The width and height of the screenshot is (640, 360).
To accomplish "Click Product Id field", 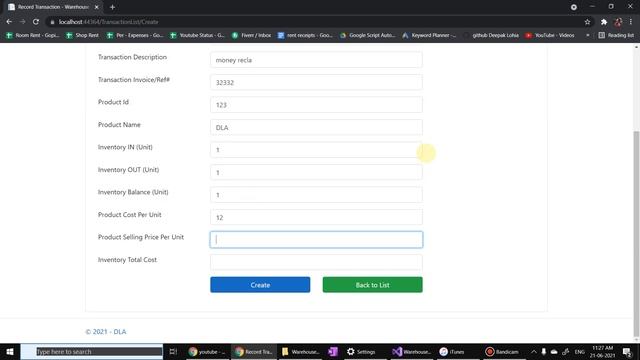I will point(316,105).
